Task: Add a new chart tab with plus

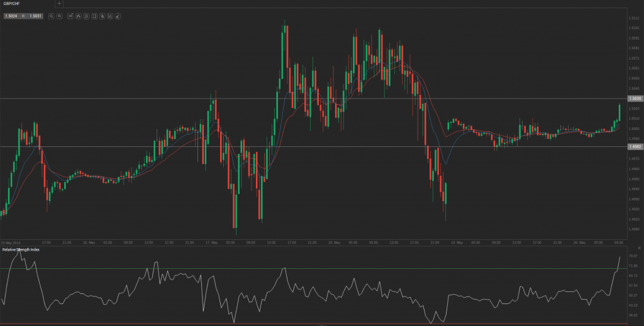Action: point(59,4)
